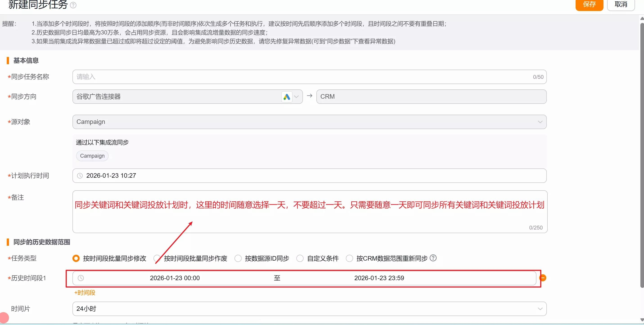Click the help icon beside 新建同步任务 title
This screenshot has height=325, width=644.
[x=73, y=5]
